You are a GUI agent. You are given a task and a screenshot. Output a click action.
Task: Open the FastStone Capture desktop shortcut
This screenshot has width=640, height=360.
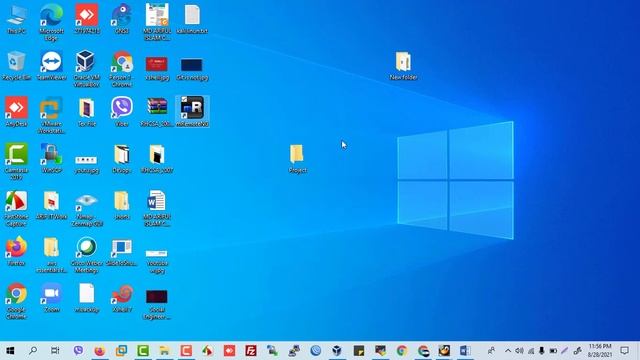point(16,208)
